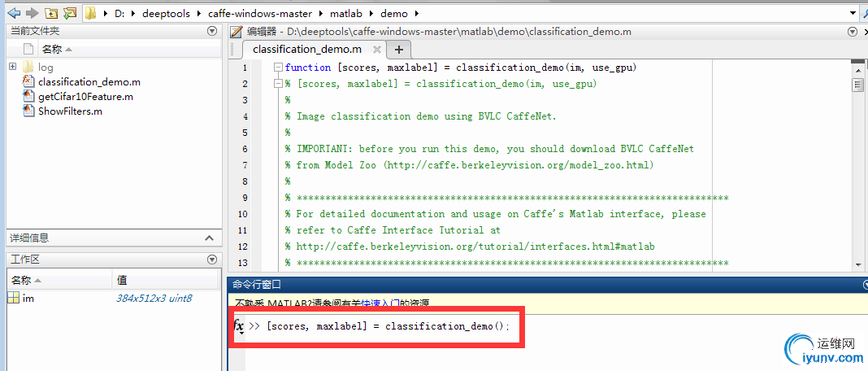The height and width of the screenshot is (371, 868).
Task: Click the log folder icon
Action: click(28, 67)
